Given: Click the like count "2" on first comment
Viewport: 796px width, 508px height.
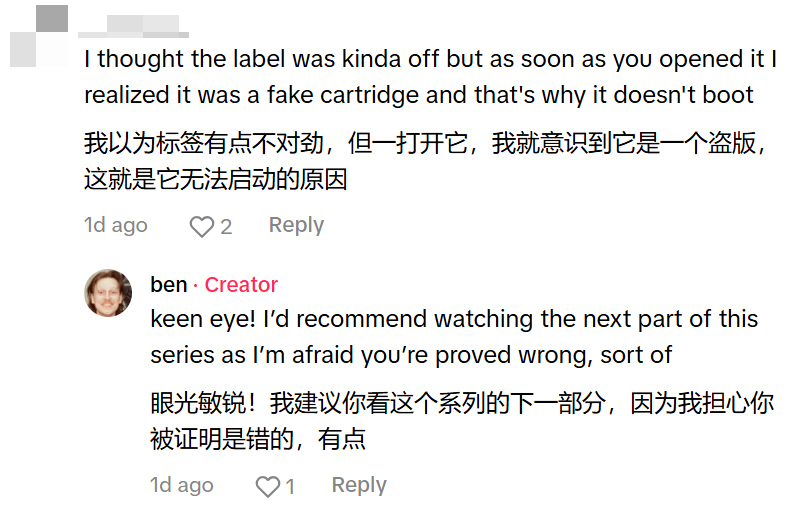Looking at the screenshot, I should 226,227.
